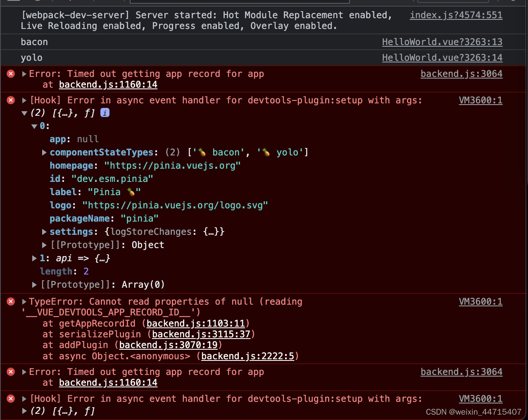Expand the TypeError stack trace
The image size is (528, 420).
tap(24, 301)
